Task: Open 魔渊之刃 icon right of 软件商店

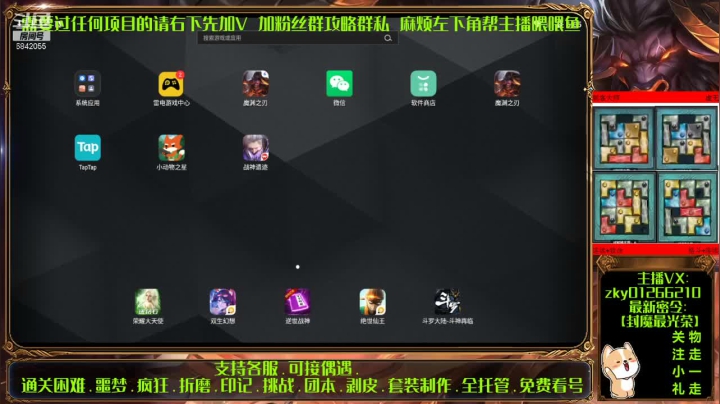Action: 507,84
